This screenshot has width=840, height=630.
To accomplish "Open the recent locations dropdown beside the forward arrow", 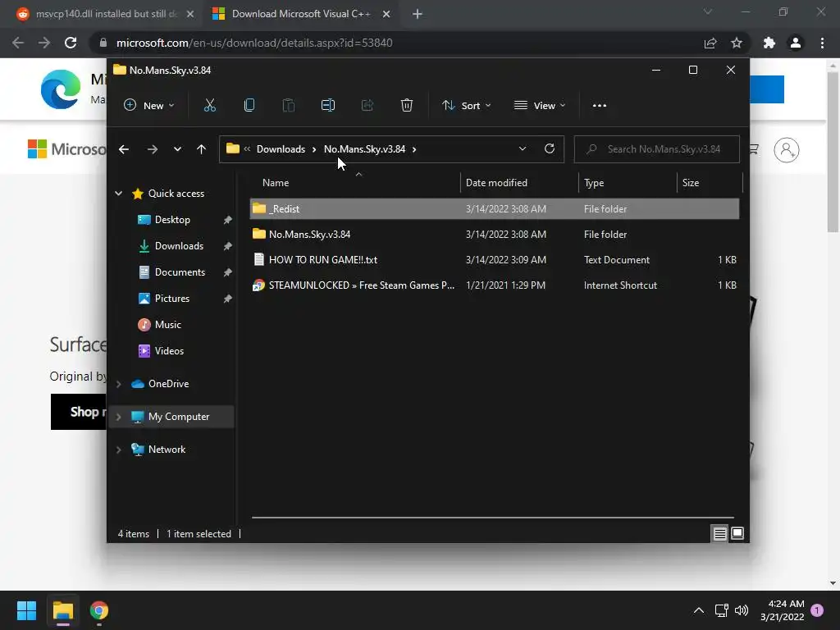I will (x=177, y=149).
